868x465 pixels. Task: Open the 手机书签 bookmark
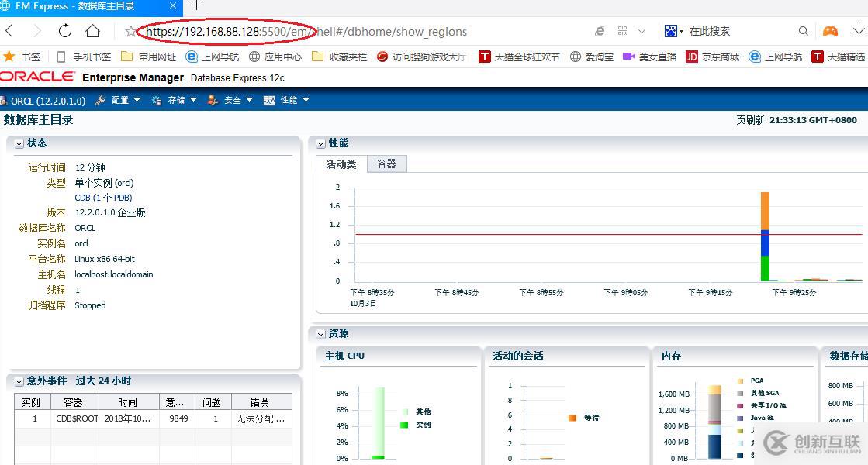[84, 57]
